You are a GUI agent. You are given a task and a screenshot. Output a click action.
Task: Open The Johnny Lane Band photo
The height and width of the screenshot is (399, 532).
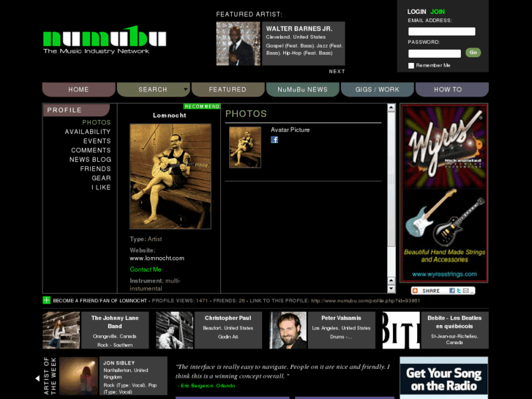[61, 330]
